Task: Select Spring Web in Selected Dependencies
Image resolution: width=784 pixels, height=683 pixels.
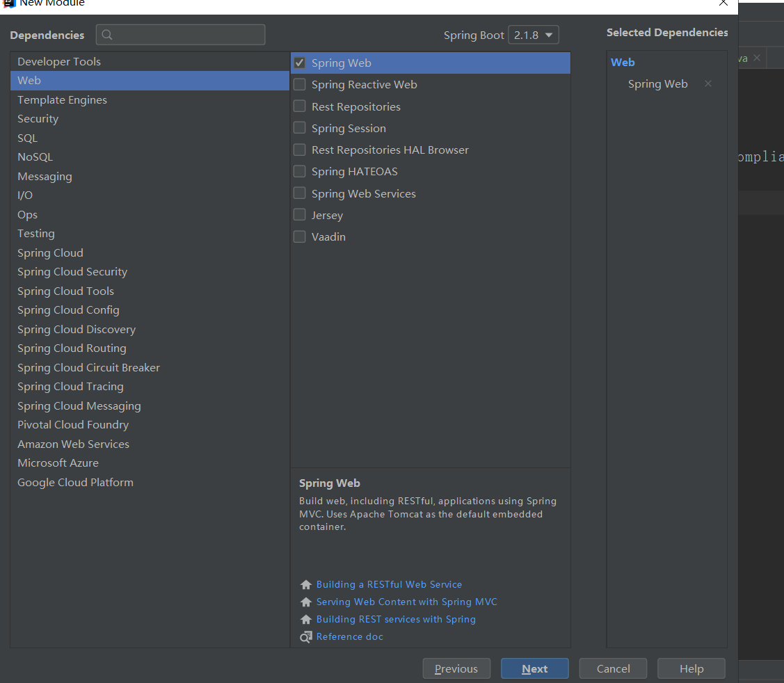Action: tap(657, 84)
